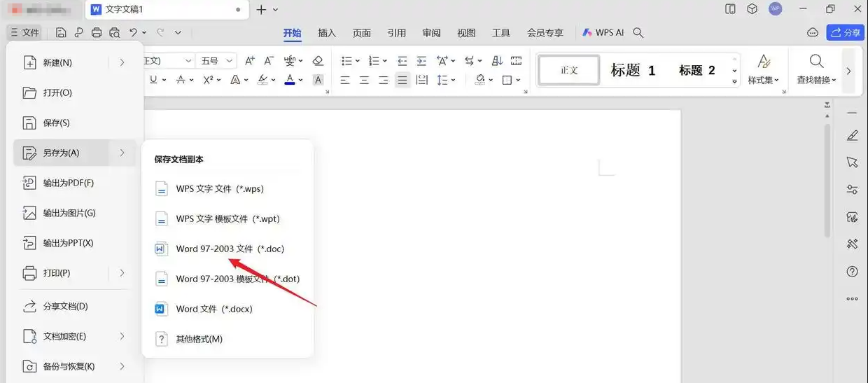Click the distributed alignment icon
Viewport: 868px width, 383px height.
[x=421, y=80]
